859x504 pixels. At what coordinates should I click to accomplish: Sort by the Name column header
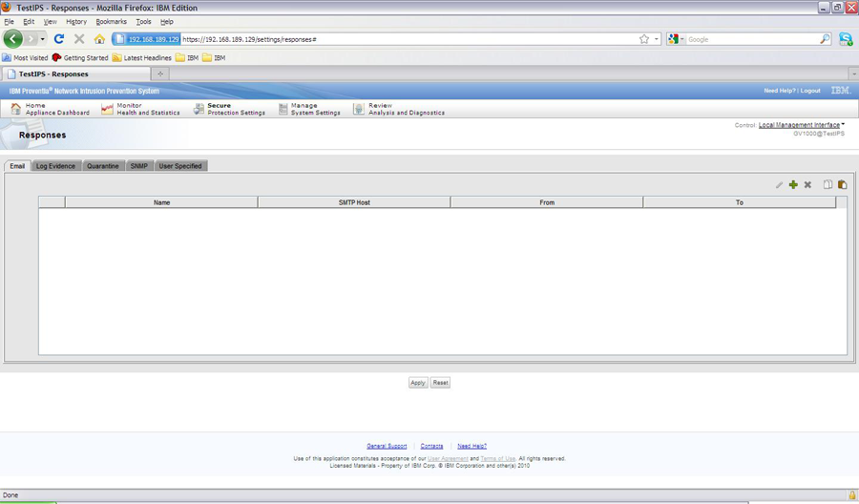pyautogui.click(x=161, y=202)
